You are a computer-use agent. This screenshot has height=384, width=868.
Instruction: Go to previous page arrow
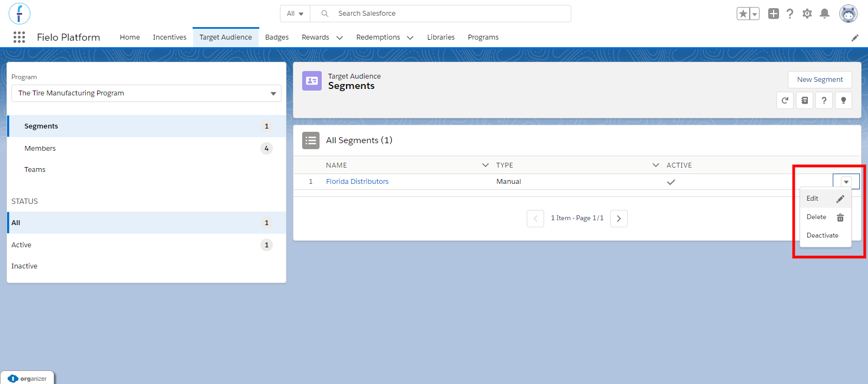tap(535, 219)
